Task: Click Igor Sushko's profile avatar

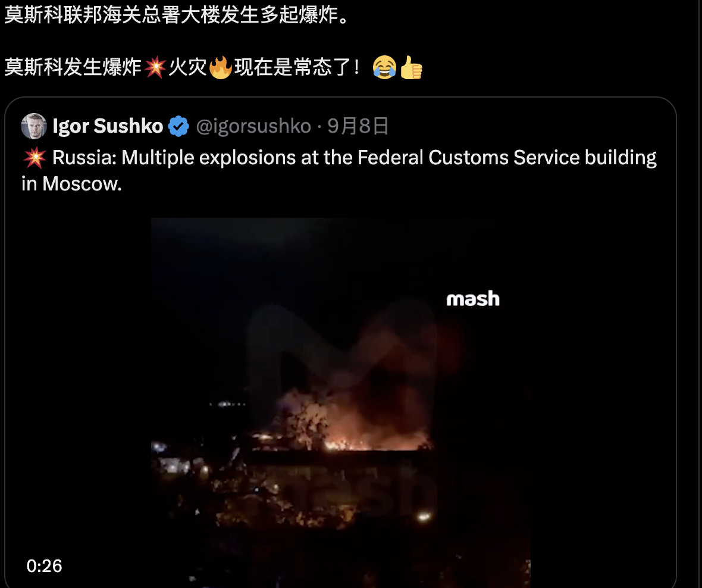Action: tap(34, 126)
